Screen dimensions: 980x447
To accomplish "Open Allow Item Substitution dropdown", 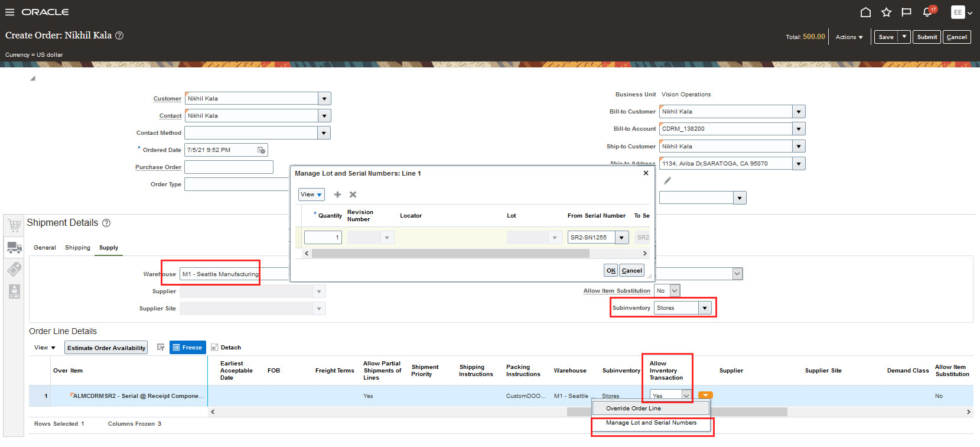I will click(675, 291).
